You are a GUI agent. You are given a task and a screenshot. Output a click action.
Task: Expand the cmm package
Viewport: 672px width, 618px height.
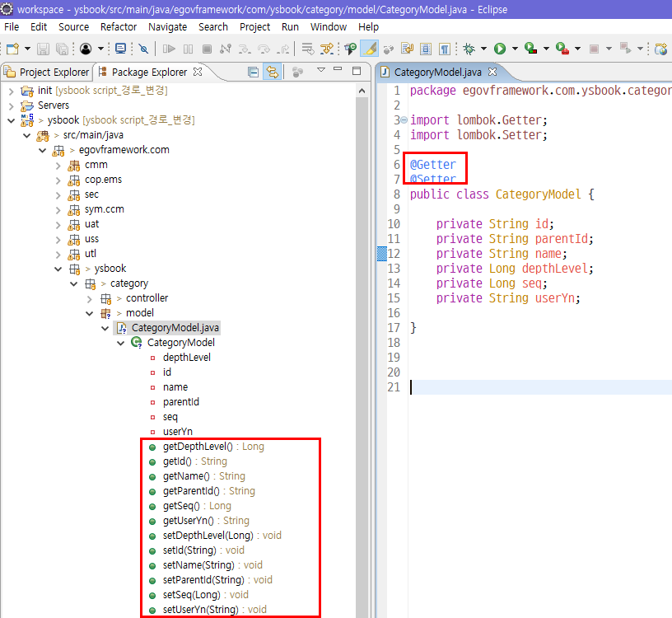click(x=58, y=165)
